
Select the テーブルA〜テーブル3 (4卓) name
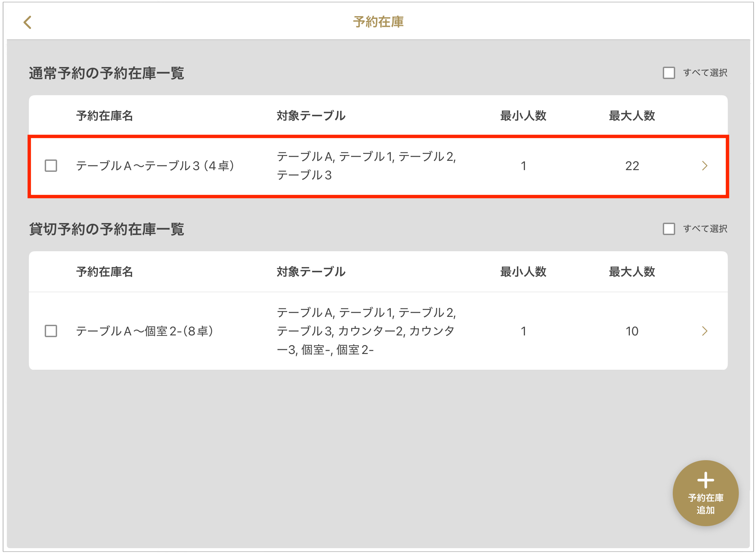(155, 166)
